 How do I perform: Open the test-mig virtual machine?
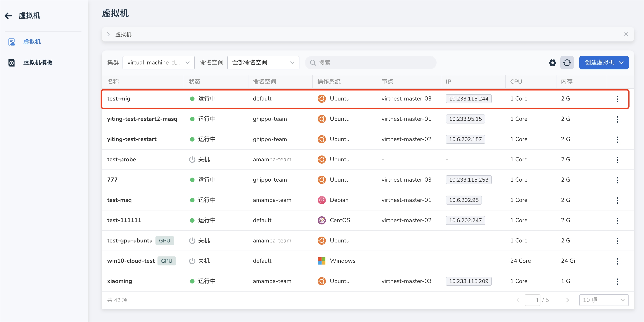118,99
